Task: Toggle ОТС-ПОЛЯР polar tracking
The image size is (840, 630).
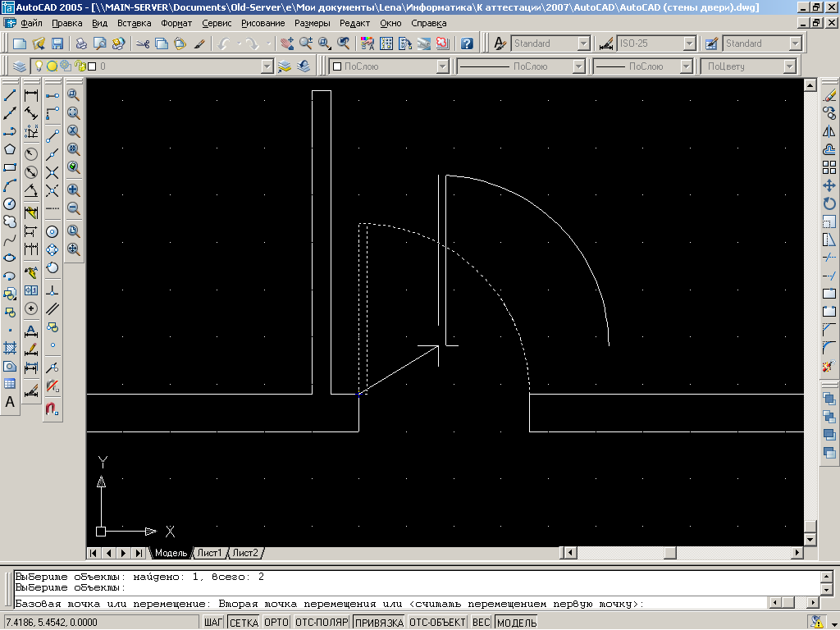Action: coord(322,622)
